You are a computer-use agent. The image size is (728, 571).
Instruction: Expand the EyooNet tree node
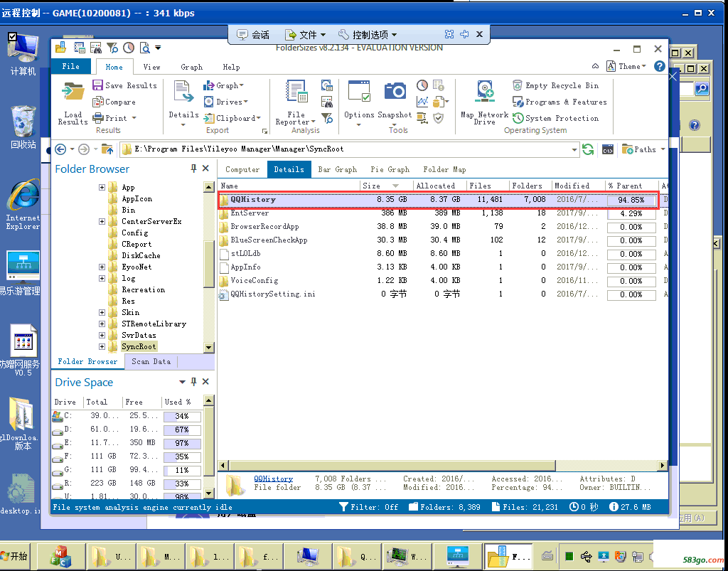point(102,267)
